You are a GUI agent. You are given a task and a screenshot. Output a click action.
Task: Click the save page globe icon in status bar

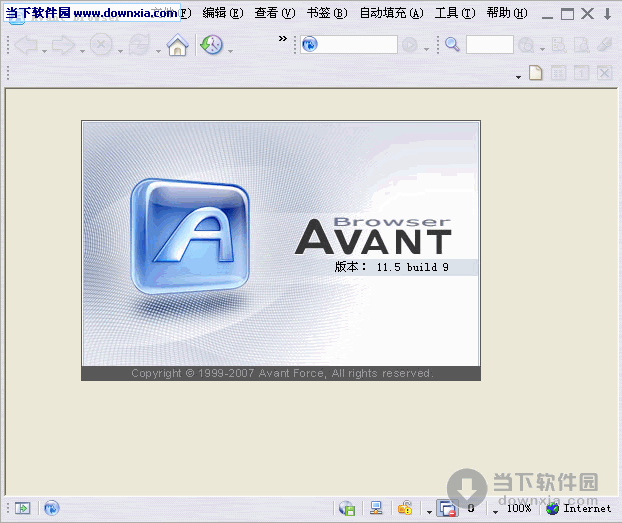[x=347, y=508]
